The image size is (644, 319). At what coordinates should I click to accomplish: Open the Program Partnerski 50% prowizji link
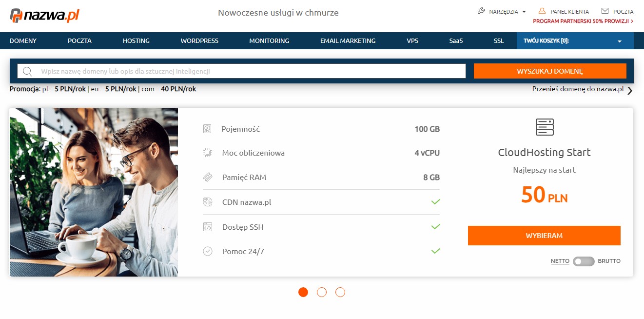[x=583, y=21]
